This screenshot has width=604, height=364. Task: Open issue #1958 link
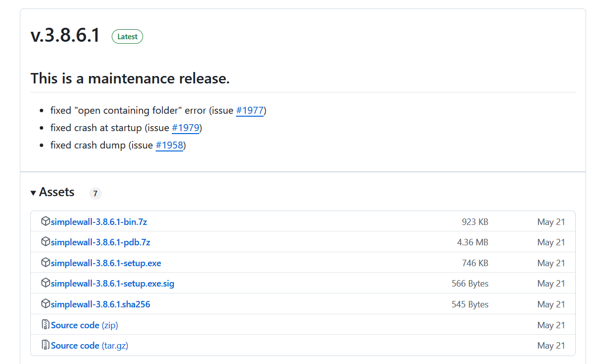click(x=169, y=146)
